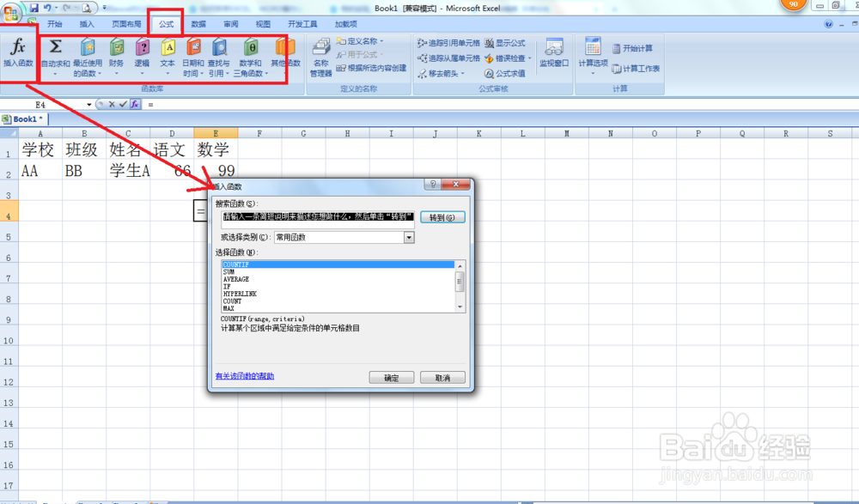
Task: Click Calculate Sheet 计算工作表
Action: (x=636, y=69)
